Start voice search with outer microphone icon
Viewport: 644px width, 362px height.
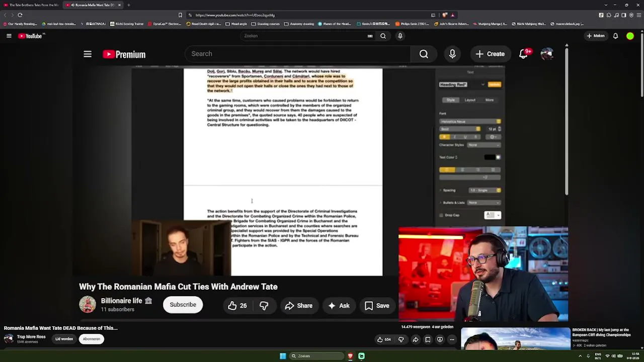coord(400,36)
